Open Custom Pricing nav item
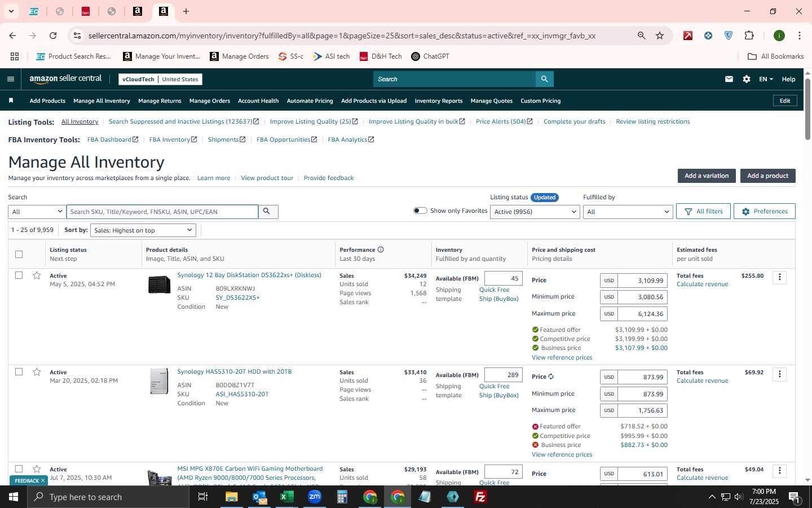The width and height of the screenshot is (812, 508). click(540, 100)
